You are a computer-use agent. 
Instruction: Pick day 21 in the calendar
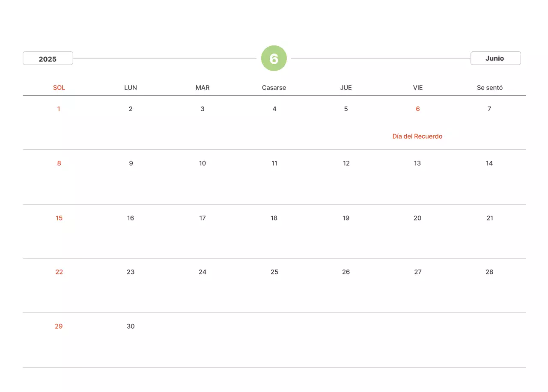(x=490, y=218)
